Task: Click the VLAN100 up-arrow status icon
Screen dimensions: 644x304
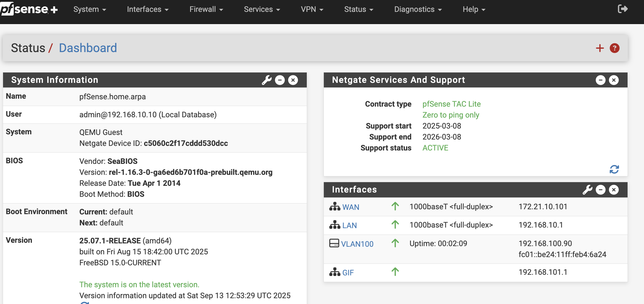Action: pos(395,243)
